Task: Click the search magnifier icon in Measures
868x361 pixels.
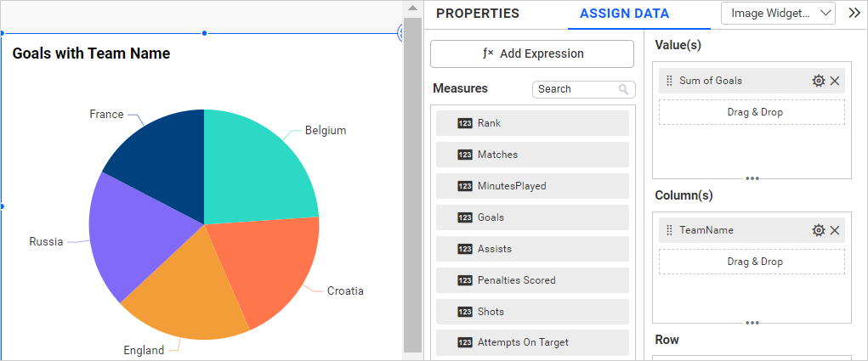Action: pyautogui.click(x=624, y=89)
